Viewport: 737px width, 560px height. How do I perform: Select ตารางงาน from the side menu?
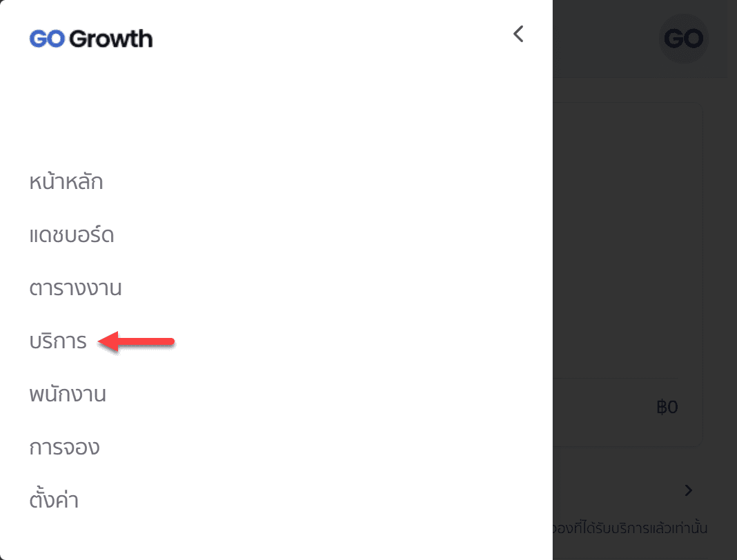pyautogui.click(x=75, y=288)
